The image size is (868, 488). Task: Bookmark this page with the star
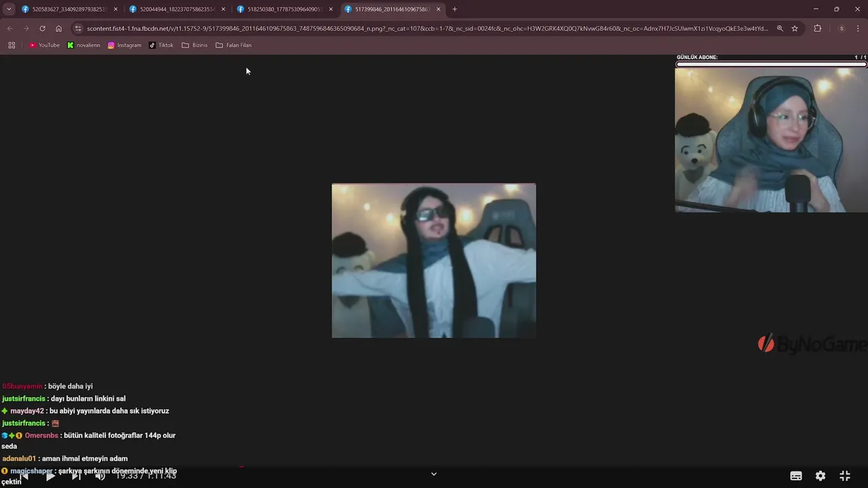[795, 28]
